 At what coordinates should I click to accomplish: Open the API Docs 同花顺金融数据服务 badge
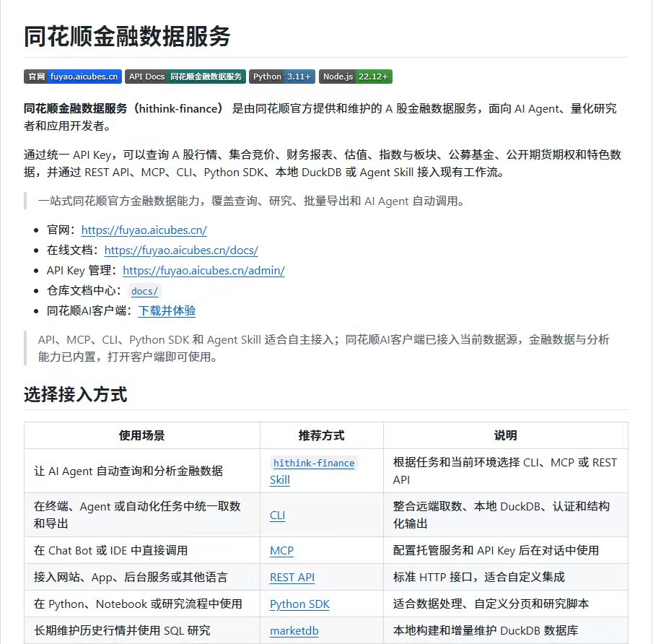tap(185, 77)
